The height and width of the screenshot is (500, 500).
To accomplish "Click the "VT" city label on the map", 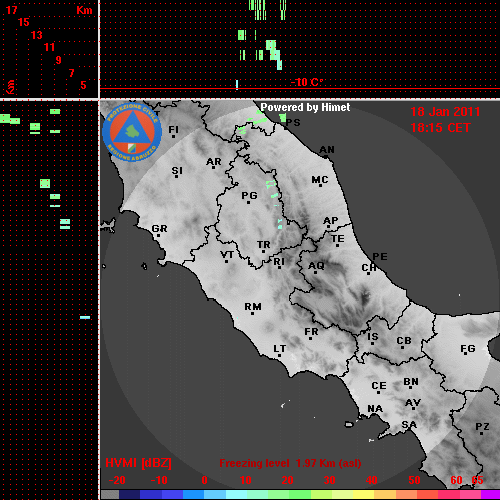I will (x=227, y=255).
